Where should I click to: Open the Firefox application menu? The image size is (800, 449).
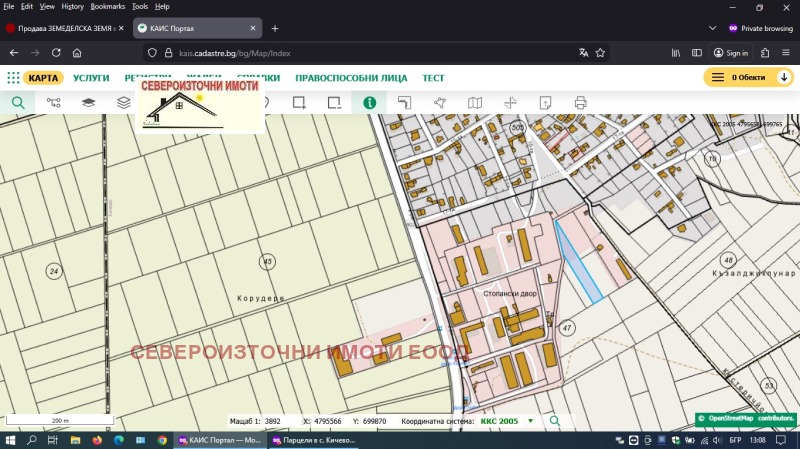point(786,53)
